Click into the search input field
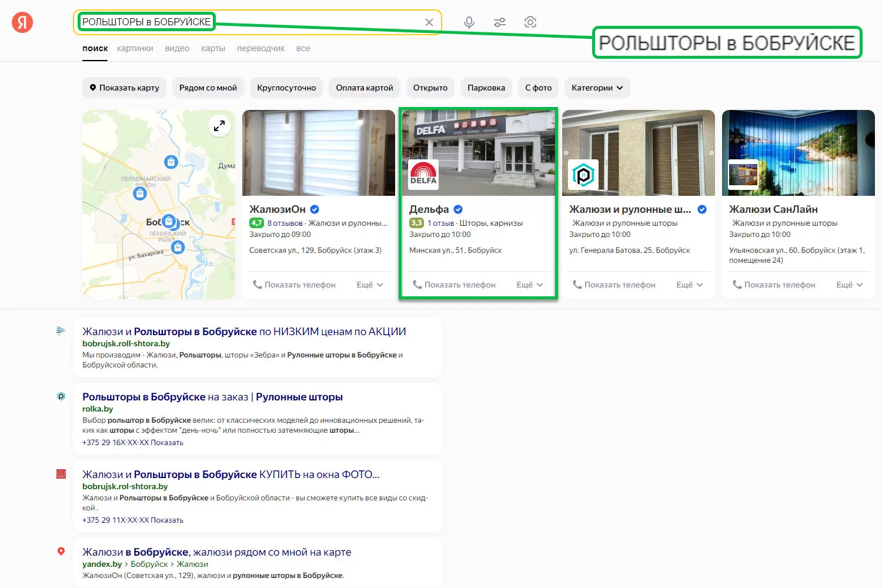Image resolution: width=882 pixels, height=588 pixels. click(x=318, y=22)
